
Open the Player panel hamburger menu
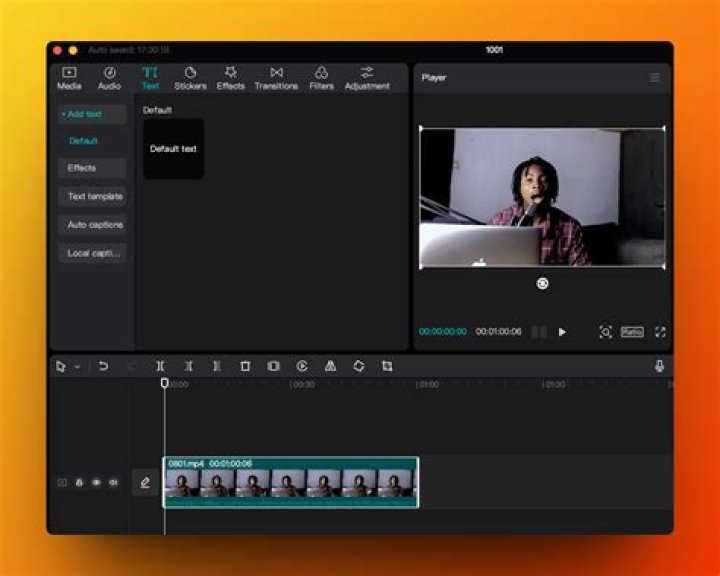(x=654, y=77)
